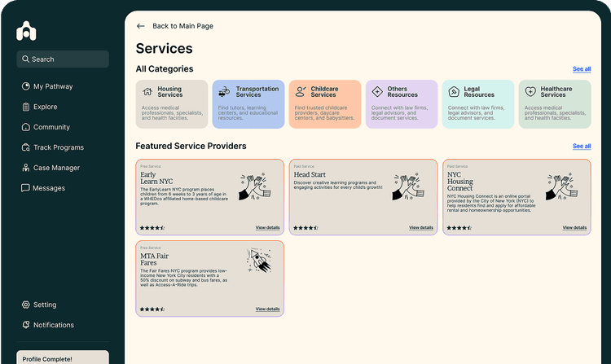Viewport: 611px width, 364px height.
Task: View details of MTA Fair Fares
Action: [267, 309]
